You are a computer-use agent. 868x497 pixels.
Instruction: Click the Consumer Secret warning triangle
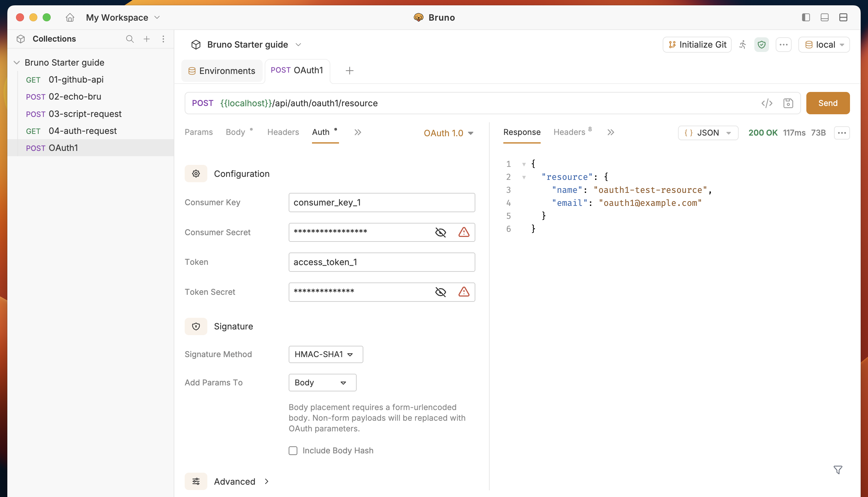pos(464,233)
